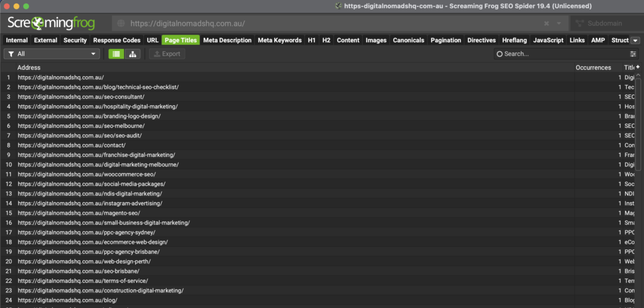
Task: Select the technical-seo-checklist blog URL row
Action: (98, 87)
